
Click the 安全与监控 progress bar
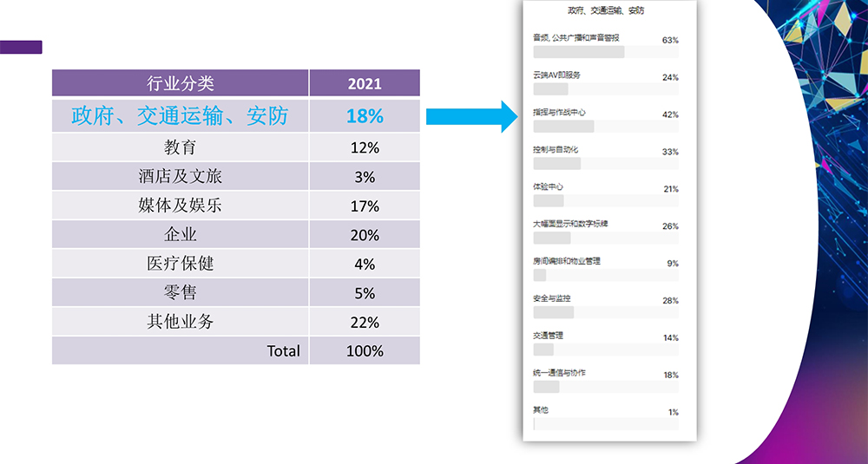tap(606, 312)
